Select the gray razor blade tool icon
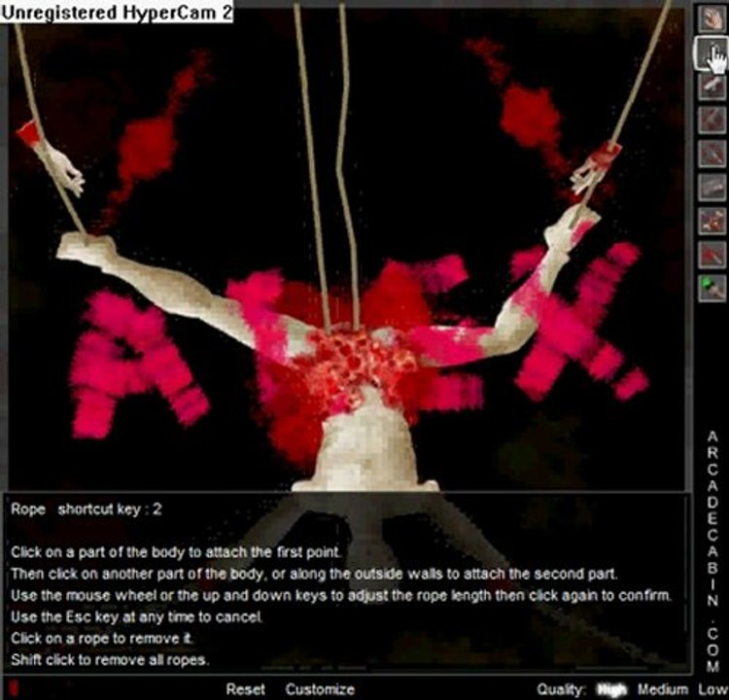The image size is (729, 700). point(712,187)
